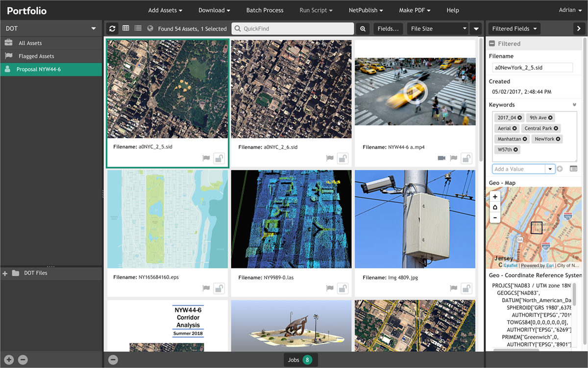Open the NetPublish menu
The image size is (588, 368).
(x=366, y=10)
